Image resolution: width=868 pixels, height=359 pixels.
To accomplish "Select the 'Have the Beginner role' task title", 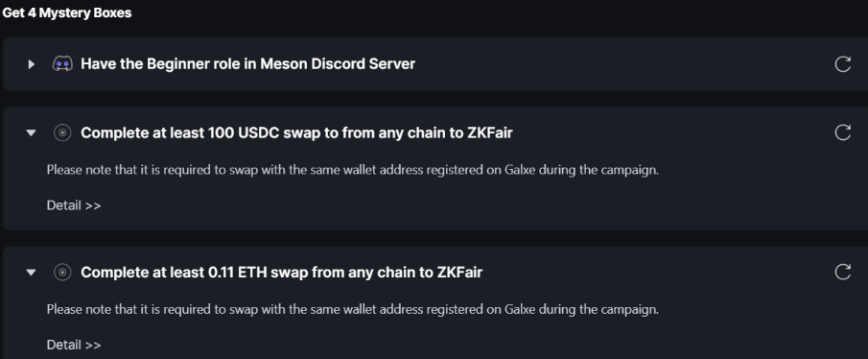I will (248, 64).
